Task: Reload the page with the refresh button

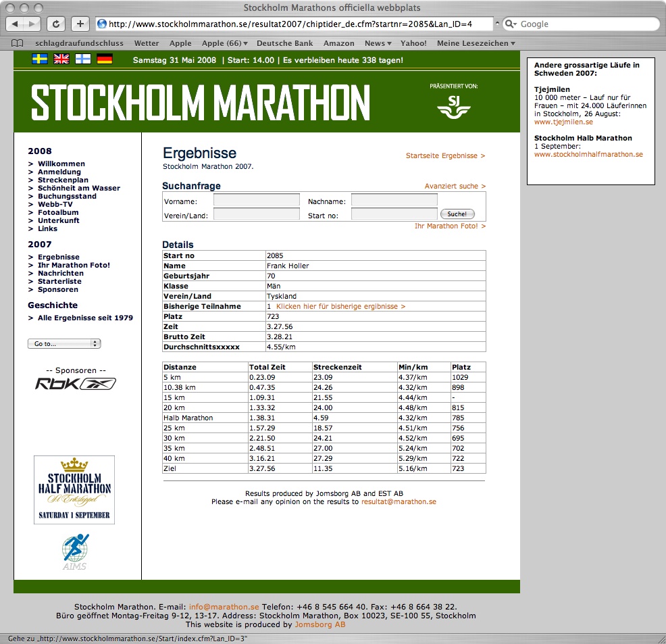Action: click(55, 24)
